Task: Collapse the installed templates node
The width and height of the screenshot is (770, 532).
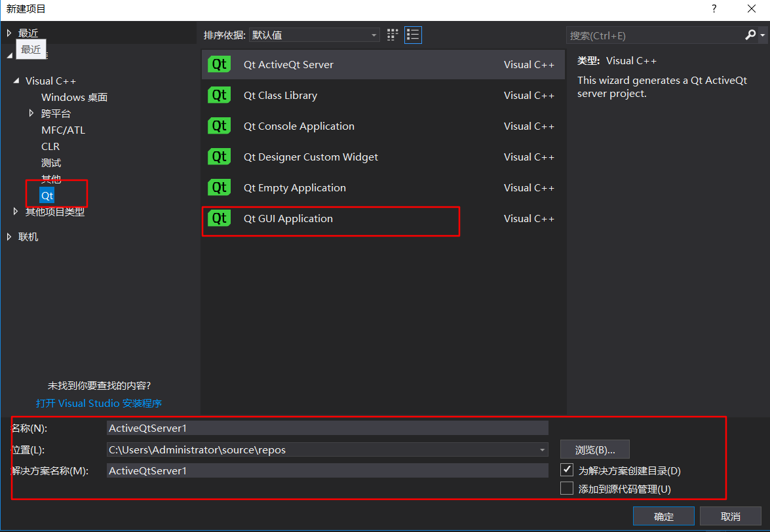Action: click(x=10, y=56)
